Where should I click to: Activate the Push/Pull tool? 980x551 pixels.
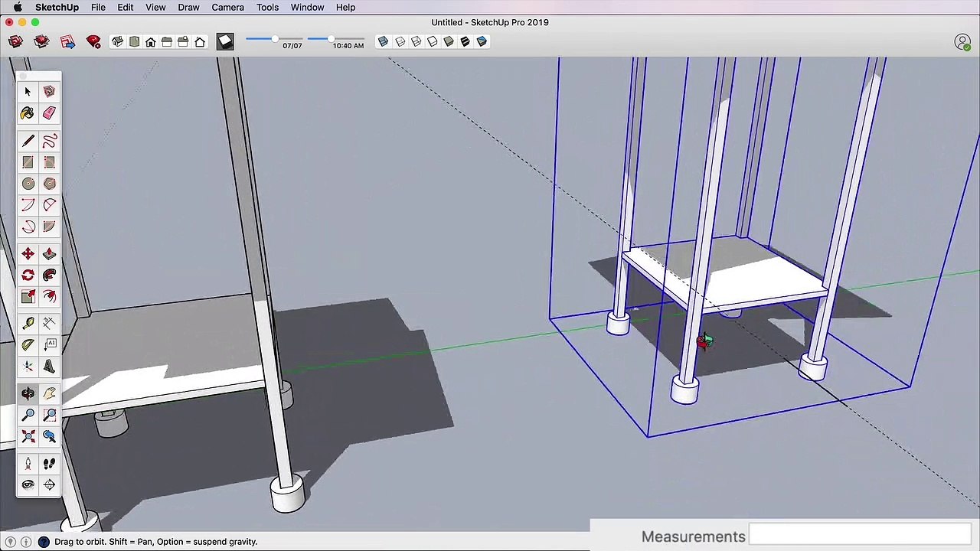coord(49,254)
